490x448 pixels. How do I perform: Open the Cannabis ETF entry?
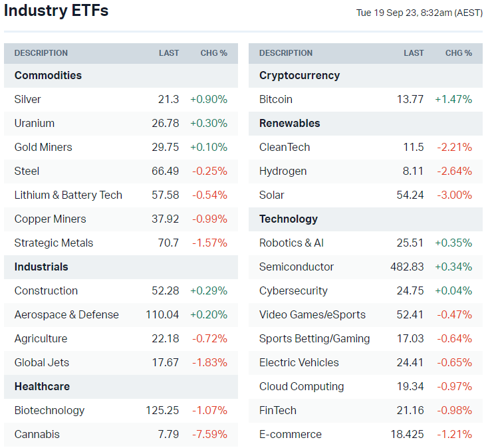click(37, 434)
